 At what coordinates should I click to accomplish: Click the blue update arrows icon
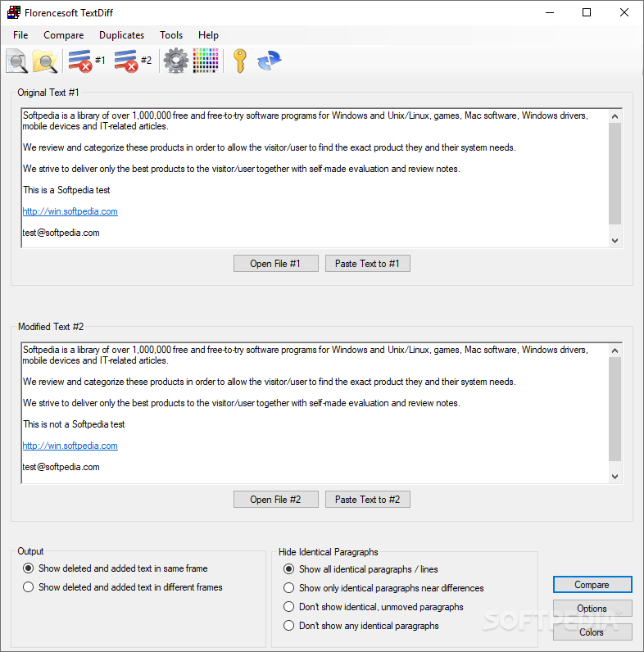(x=270, y=61)
